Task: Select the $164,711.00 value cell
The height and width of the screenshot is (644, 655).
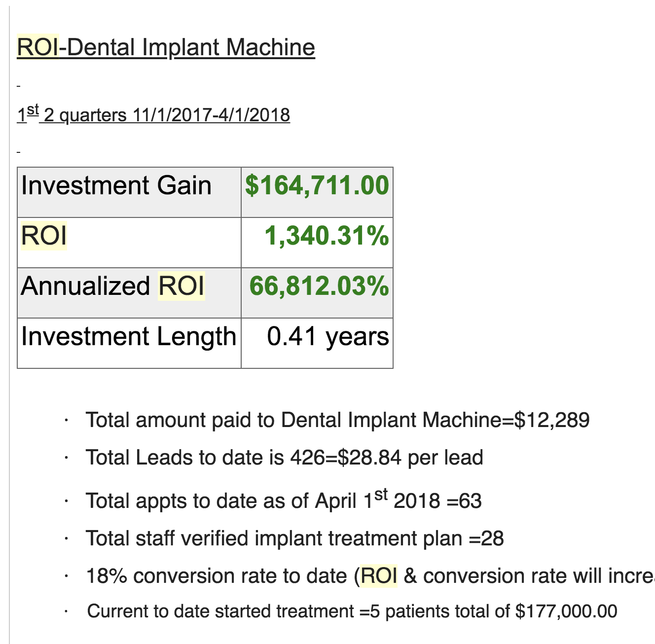Action: point(316,186)
